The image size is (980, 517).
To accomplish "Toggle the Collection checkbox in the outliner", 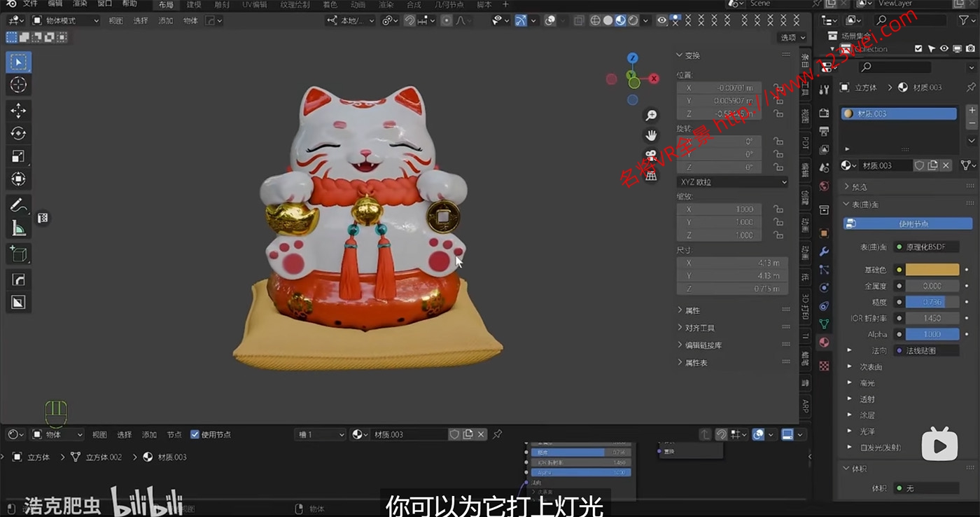I will (919, 48).
